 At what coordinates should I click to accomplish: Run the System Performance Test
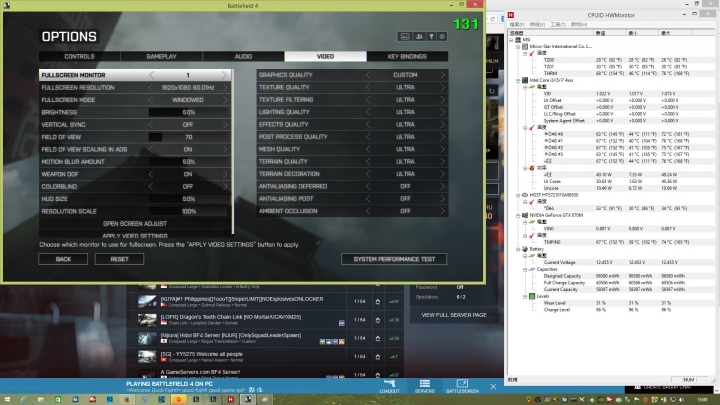point(394,259)
